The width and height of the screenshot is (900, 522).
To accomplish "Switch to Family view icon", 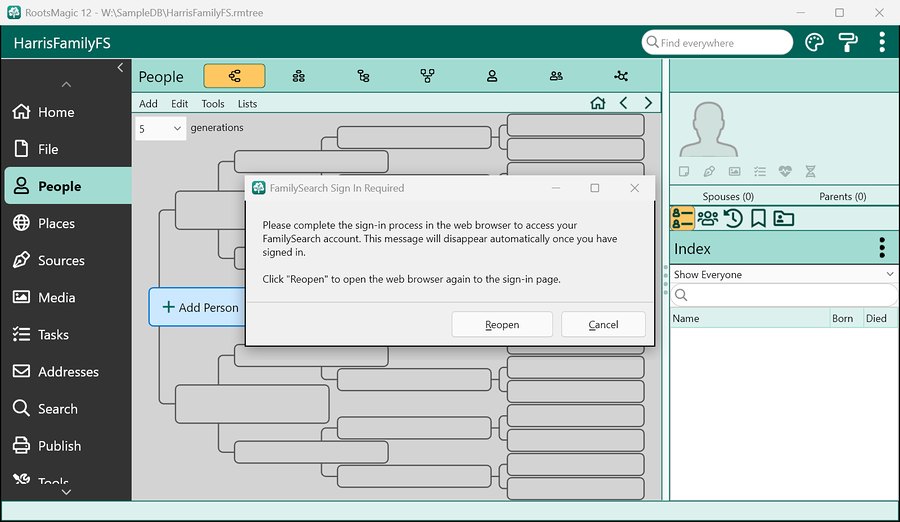I will (298, 76).
